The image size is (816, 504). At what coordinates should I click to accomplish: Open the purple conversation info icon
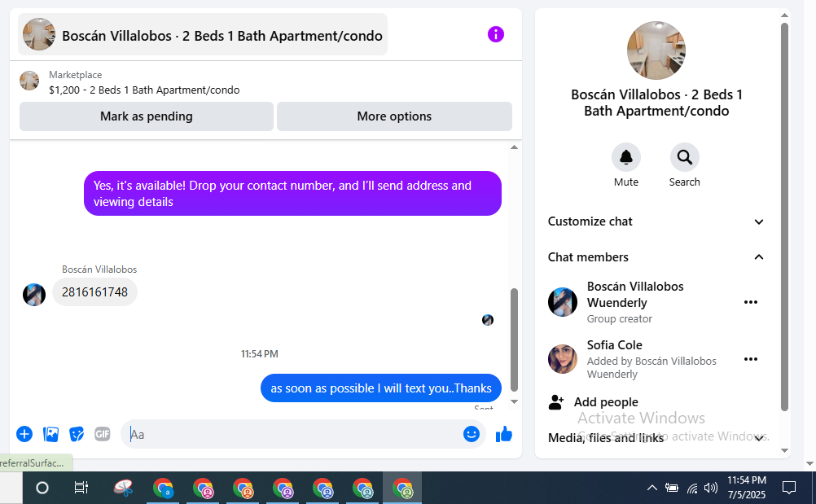pos(495,35)
